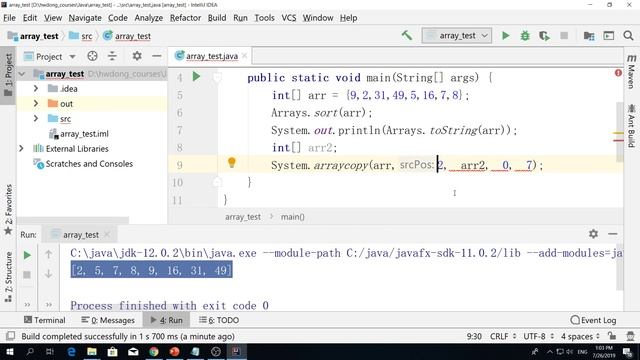Click the stop square in Run panel
The image size is (640, 360).
coord(27,274)
